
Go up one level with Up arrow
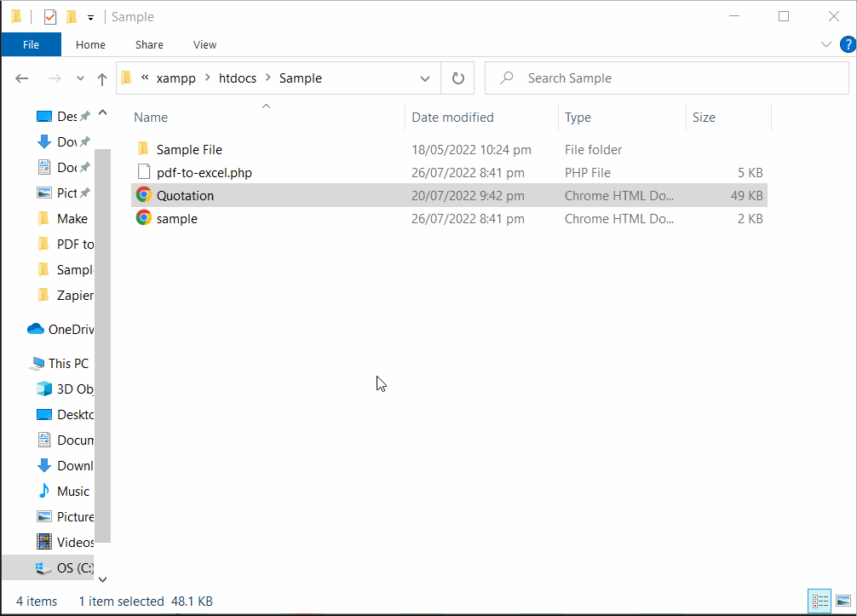[102, 79]
